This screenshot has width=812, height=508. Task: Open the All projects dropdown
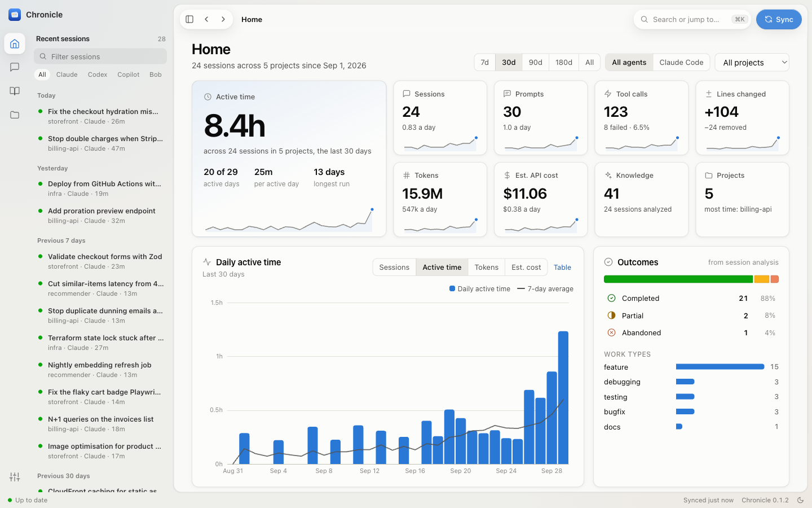[x=752, y=62]
